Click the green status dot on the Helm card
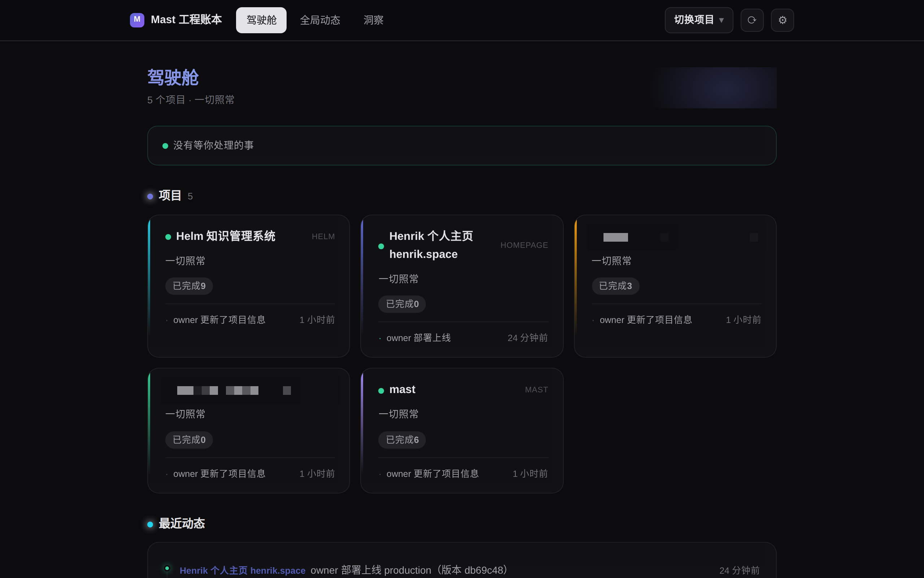Image resolution: width=924 pixels, height=578 pixels. (x=168, y=237)
